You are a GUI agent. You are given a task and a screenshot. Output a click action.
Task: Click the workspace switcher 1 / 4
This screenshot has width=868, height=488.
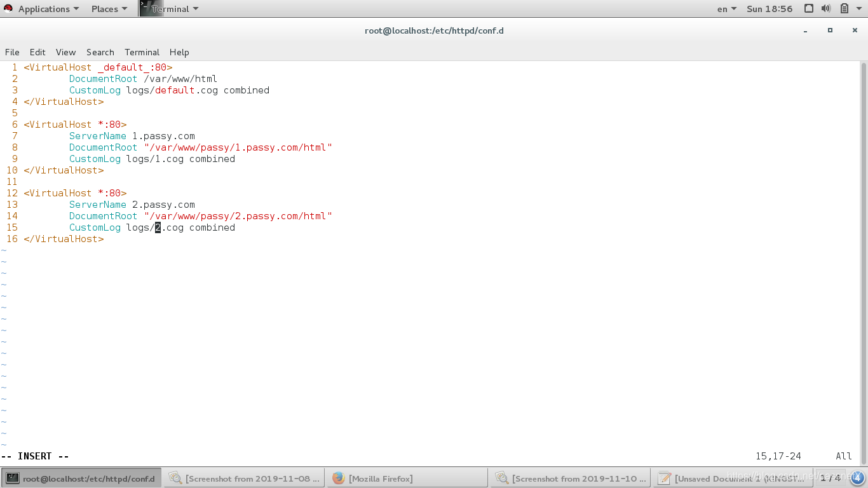(830, 478)
